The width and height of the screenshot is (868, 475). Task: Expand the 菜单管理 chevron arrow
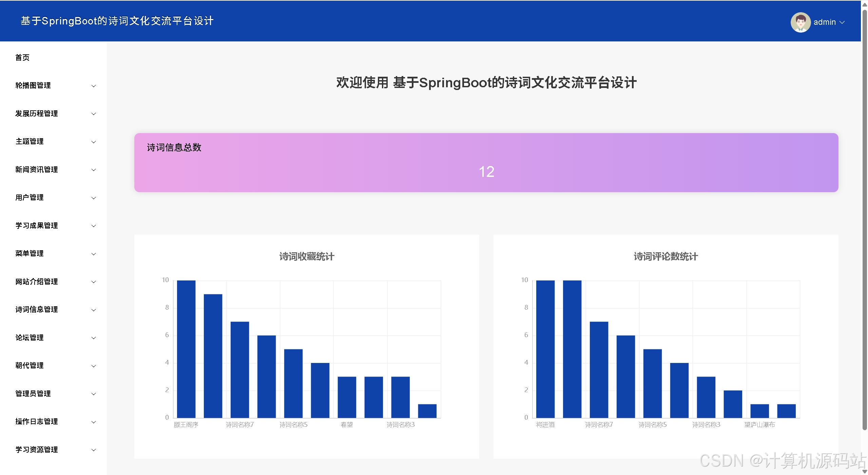(94, 254)
